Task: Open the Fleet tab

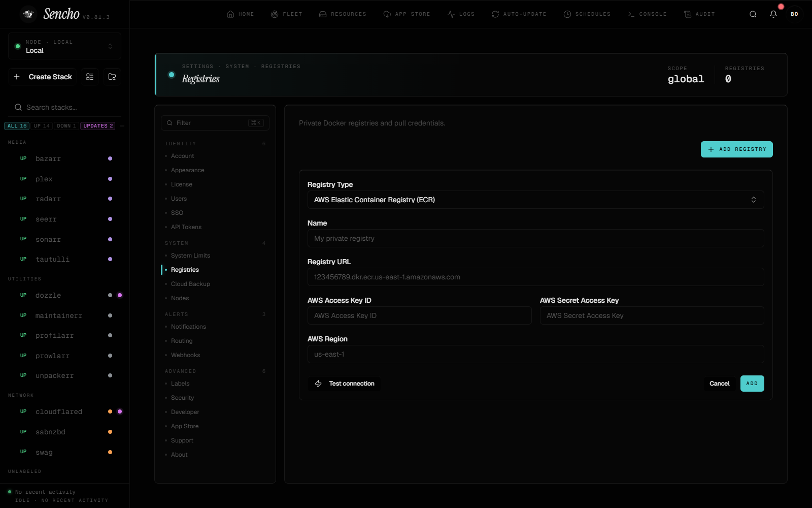Action: [x=287, y=14]
